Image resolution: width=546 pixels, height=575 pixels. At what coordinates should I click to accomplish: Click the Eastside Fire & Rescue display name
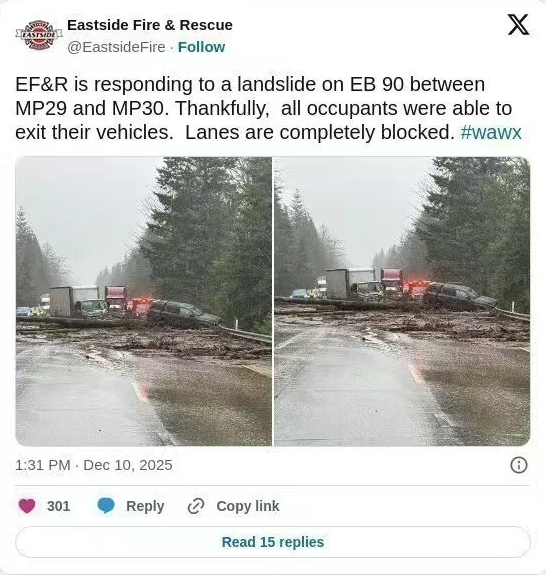pos(150,25)
